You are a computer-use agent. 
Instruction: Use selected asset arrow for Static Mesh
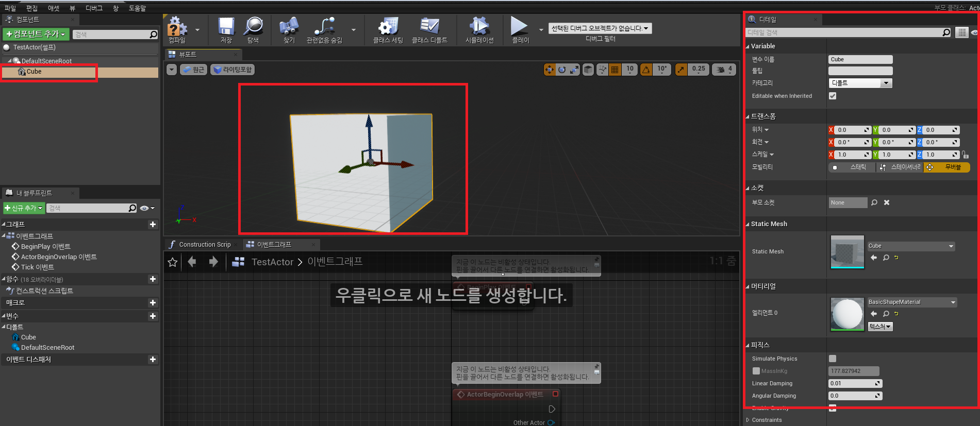(x=874, y=258)
